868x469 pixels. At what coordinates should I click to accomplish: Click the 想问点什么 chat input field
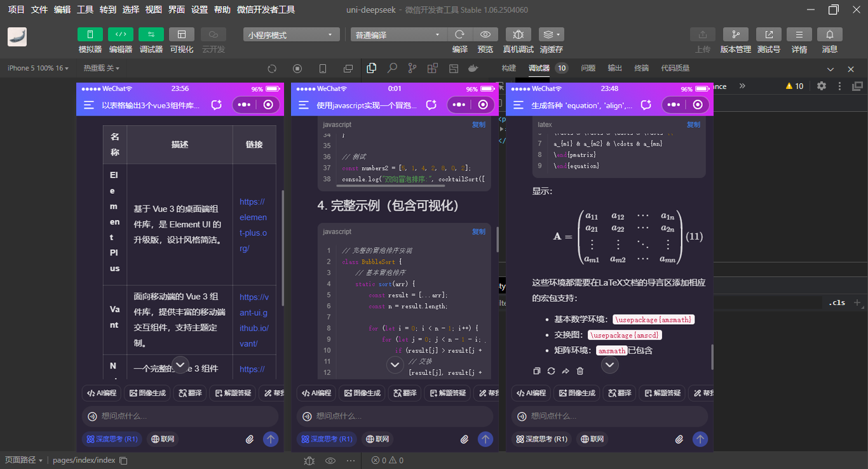point(180,416)
